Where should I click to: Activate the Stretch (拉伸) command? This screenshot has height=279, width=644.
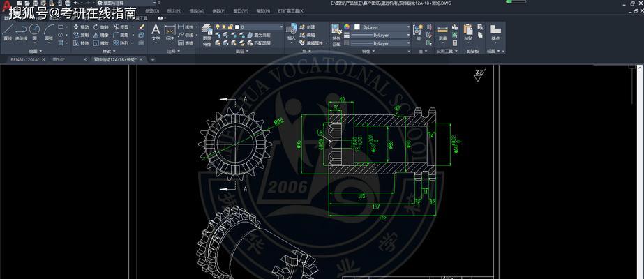click(81, 43)
